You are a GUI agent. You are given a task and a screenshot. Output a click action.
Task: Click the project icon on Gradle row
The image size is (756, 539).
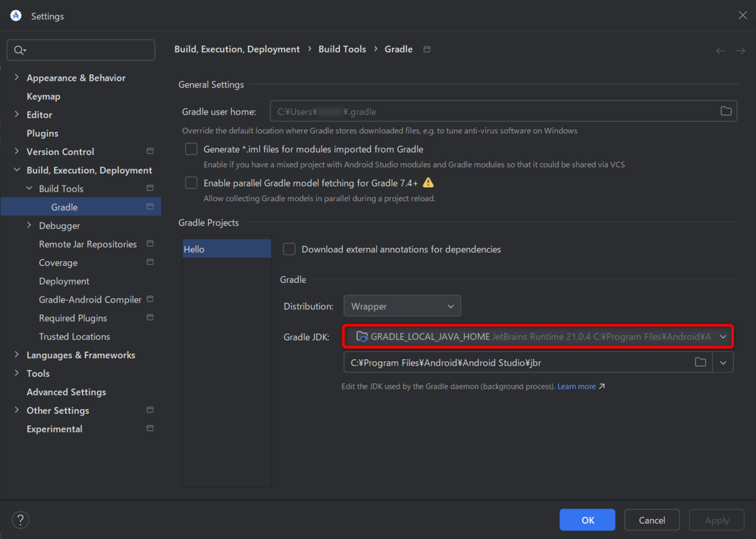(x=150, y=207)
